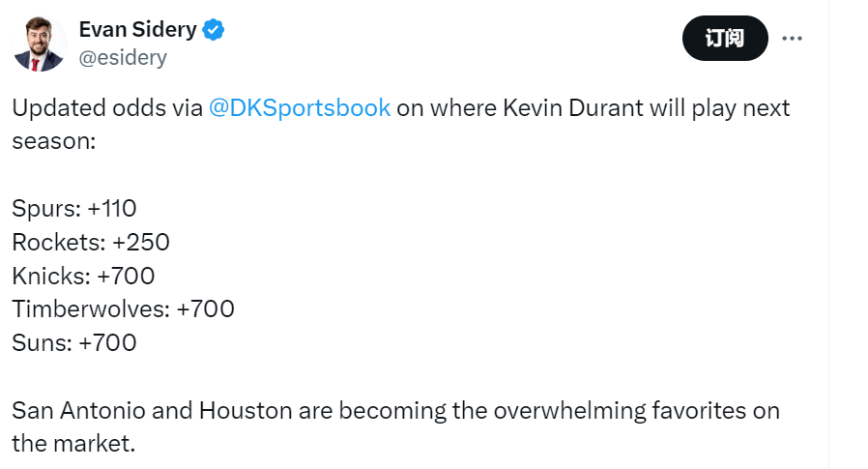Click Evan Sidery's profile avatar
Screen dimensions: 868x469
[39, 44]
